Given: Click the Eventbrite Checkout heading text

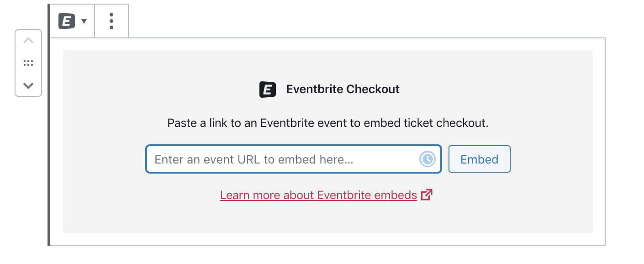Looking at the screenshot, I should pyautogui.click(x=343, y=90).
